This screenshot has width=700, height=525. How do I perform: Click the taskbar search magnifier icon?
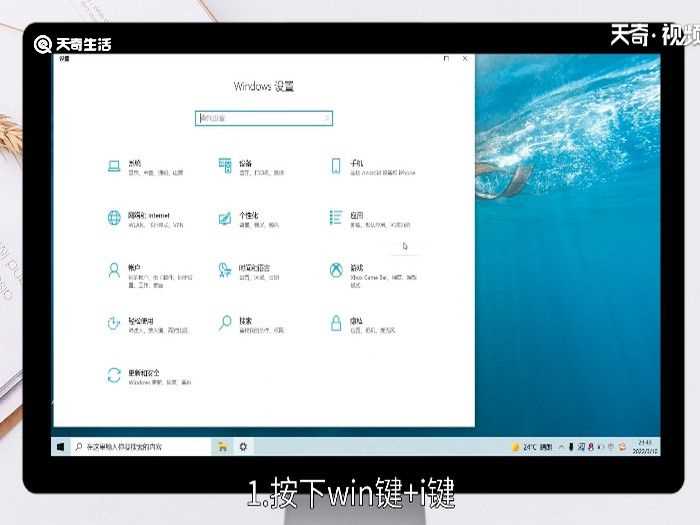[79, 446]
